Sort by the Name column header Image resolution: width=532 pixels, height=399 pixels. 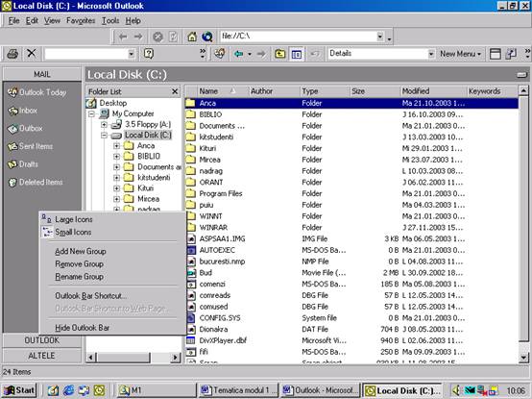coord(222,91)
